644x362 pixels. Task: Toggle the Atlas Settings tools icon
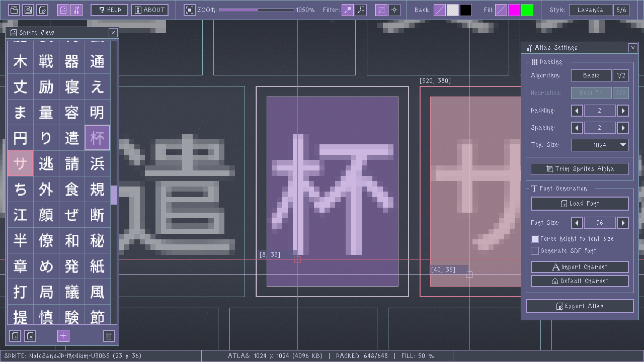point(76,10)
